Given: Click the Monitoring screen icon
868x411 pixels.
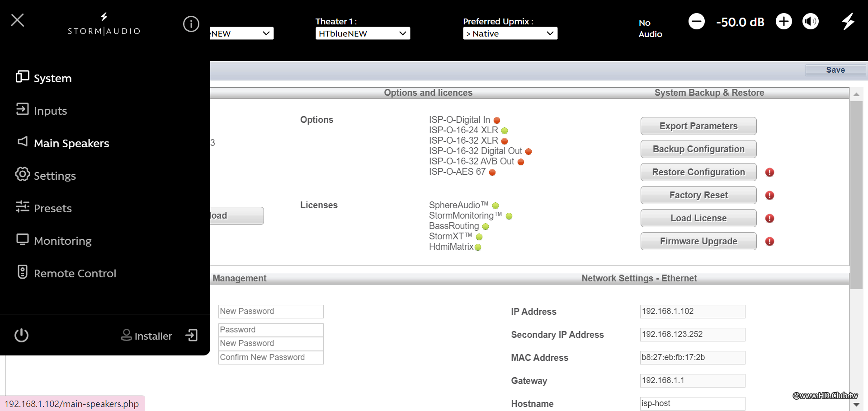Looking at the screenshot, I should coord(22,239).
